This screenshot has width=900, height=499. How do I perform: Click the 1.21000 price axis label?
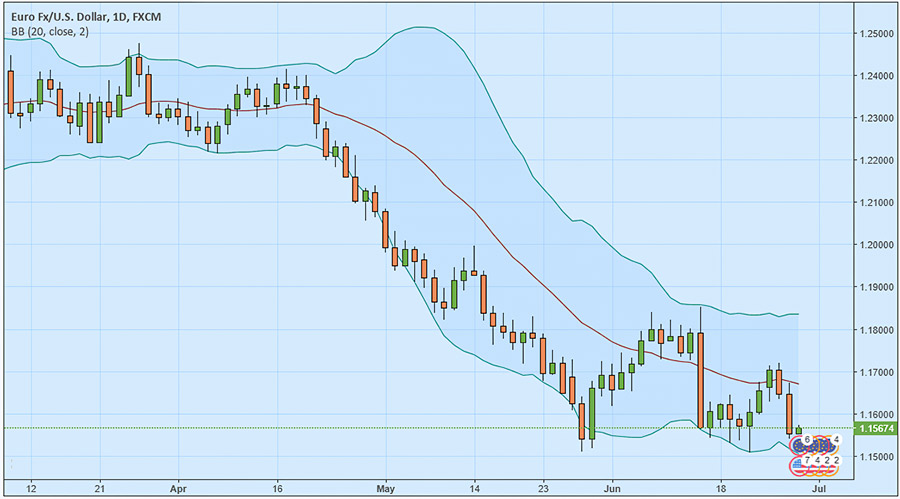pyautogui.click(x=876, y=203)
